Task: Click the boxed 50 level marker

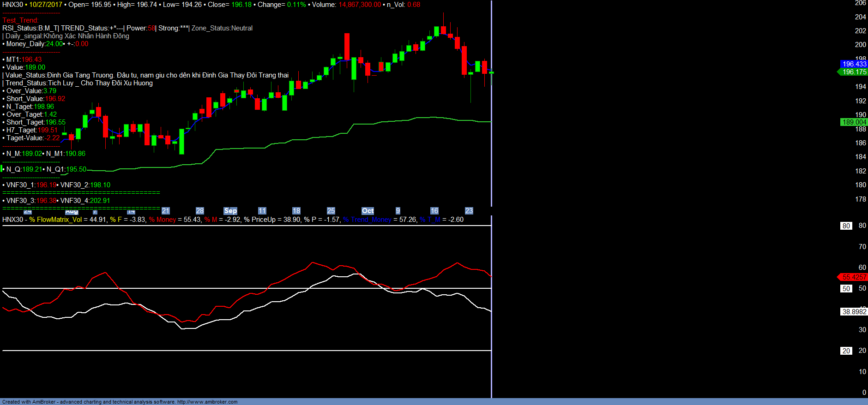Action: tap(846, 289)
